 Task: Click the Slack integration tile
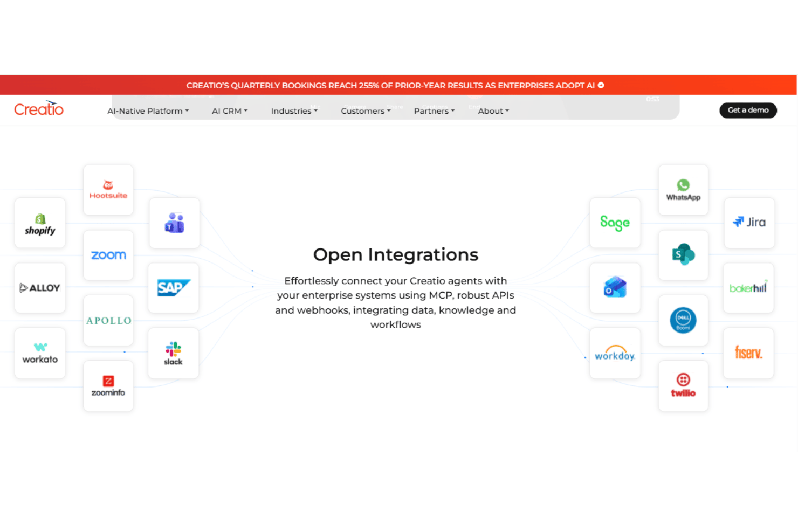point(174,353)
